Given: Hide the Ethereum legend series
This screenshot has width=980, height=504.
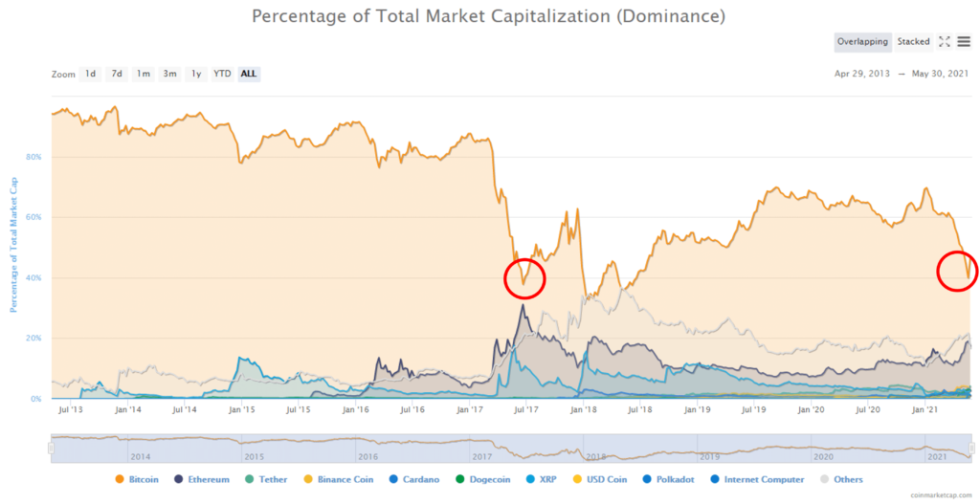Looking at the screenshot, I should [202, 480].
